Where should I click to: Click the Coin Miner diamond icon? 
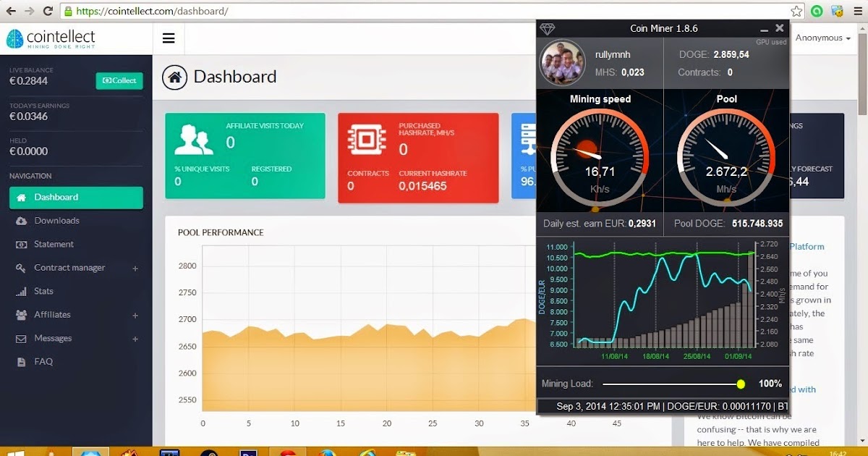(x=548, y=28)
